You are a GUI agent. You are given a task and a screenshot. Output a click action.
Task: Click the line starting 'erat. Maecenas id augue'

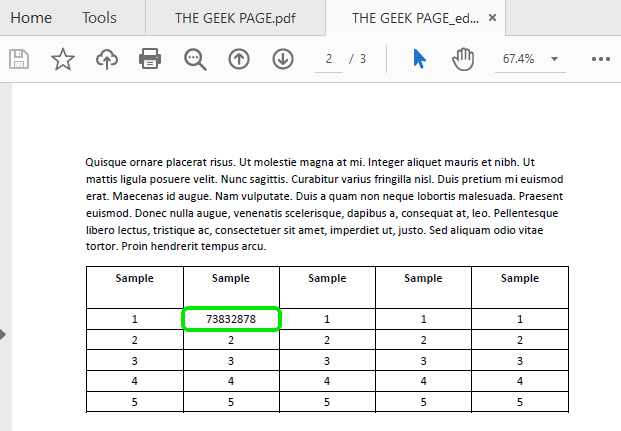(324, 196)
